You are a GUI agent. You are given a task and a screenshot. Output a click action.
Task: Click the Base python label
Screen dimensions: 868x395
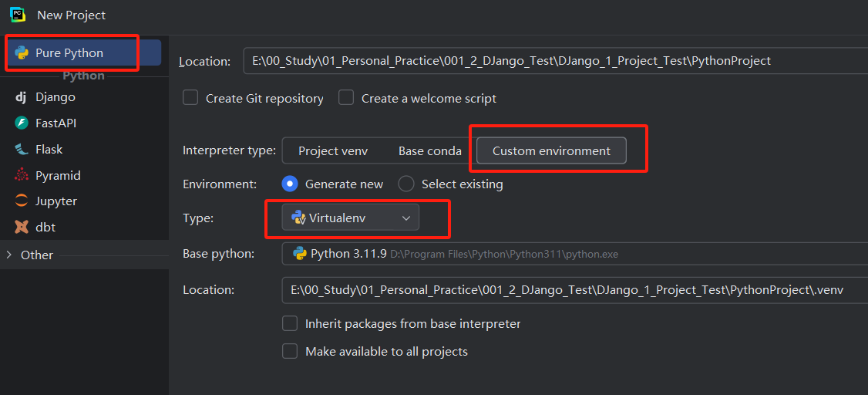tap(218, 254)
